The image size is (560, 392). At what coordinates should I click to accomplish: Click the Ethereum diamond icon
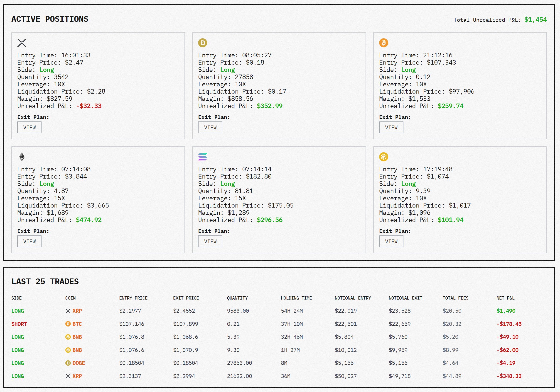(22, 157)
